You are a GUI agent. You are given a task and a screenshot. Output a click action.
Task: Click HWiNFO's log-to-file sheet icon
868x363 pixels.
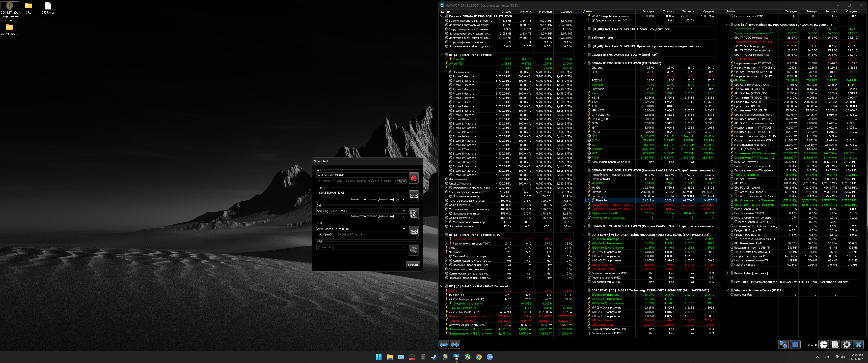click(x=835, y=345)
